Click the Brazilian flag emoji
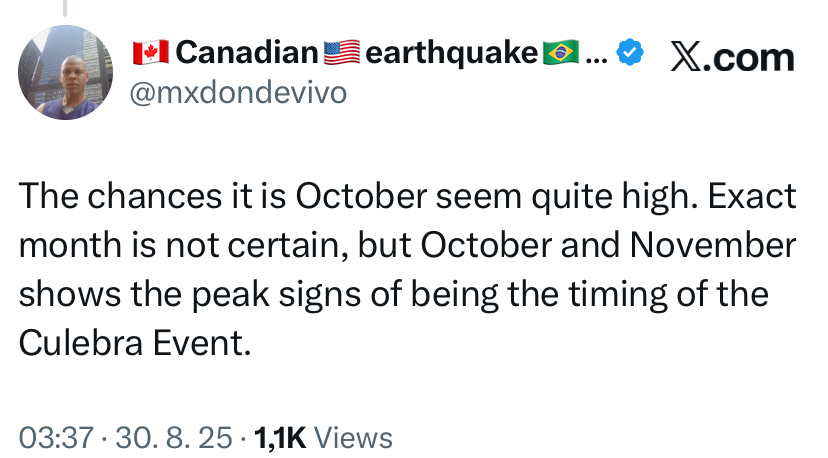Image resolution: width=828 pixels, height=458 pixels. pos(561,53)
